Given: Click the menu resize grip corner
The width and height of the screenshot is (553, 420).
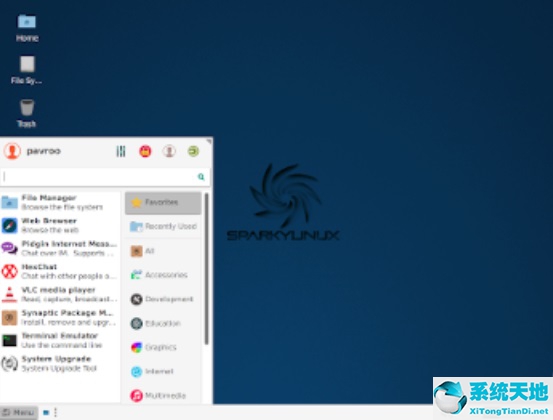Looking at the screenshot, I should click(x=209, y=141).
